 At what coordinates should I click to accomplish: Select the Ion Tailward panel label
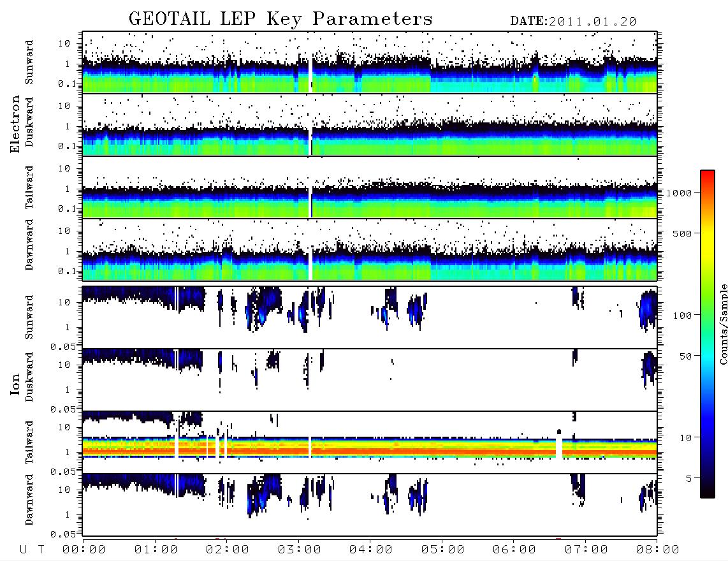(29, 442)
